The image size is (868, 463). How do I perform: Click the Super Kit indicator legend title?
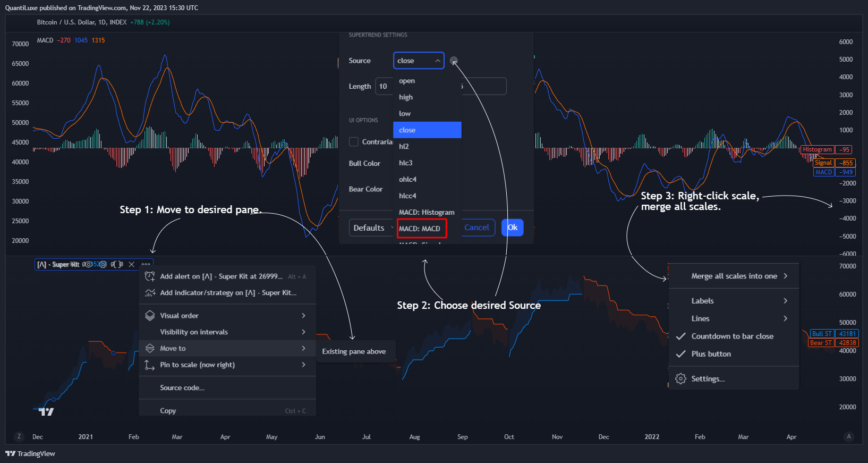(x=58, y=264)
